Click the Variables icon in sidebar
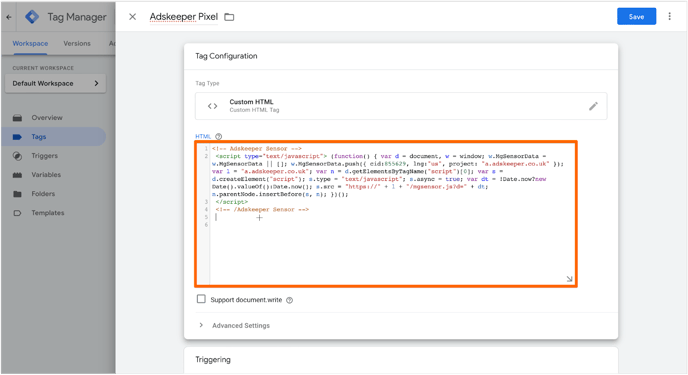This screenshot has width=688, height=375. (x=17, y=175)
